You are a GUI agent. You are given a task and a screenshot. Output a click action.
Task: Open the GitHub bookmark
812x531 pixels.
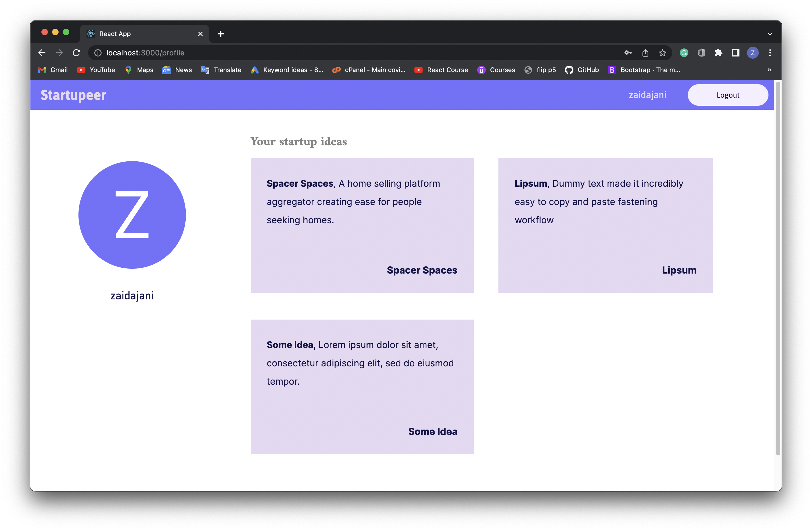(582, 70)
